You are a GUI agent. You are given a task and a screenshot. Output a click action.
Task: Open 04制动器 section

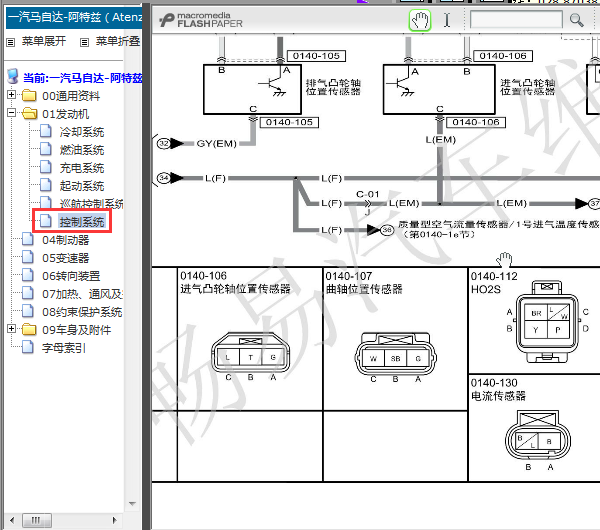point(65,240)
